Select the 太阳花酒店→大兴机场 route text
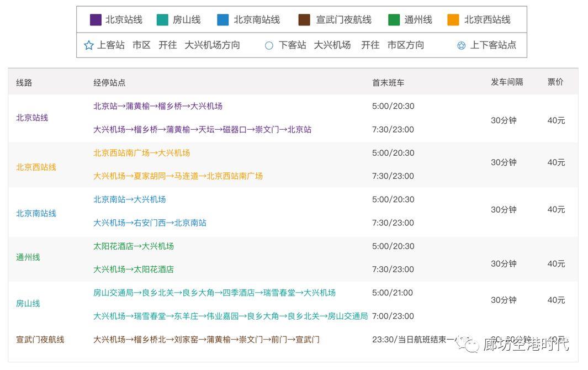 (x=134, y=246)
